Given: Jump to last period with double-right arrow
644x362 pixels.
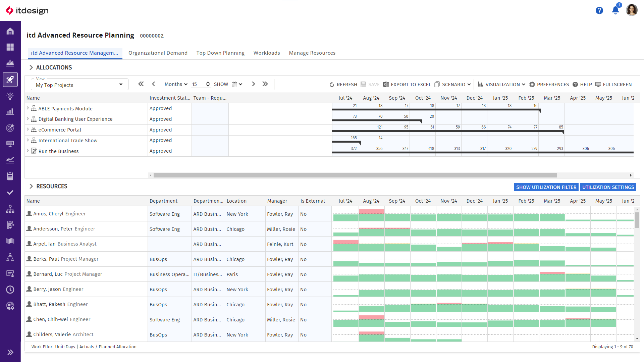Looking at the screenshot, I should click(265, 84).
